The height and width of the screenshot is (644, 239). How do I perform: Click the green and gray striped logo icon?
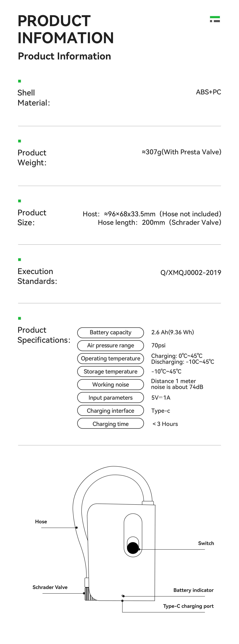pos(215,19)
